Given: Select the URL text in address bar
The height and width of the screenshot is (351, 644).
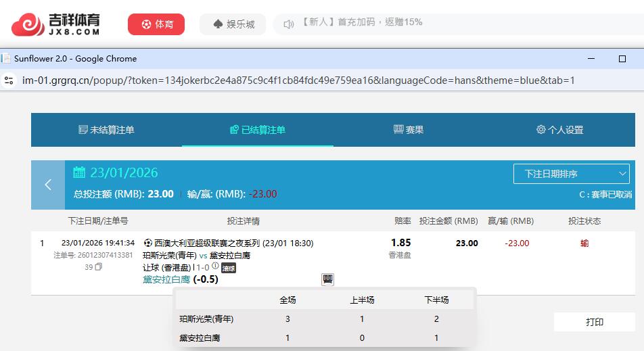Looking at the screenshot, I should click(x=298, y=80).
